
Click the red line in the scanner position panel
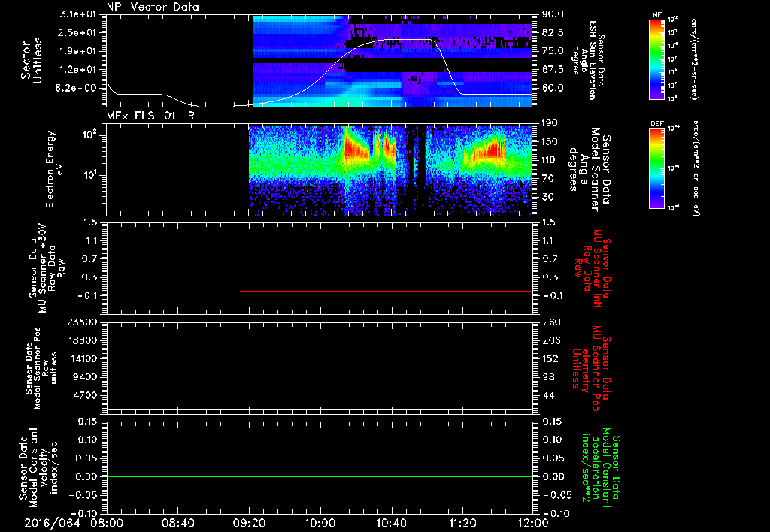tap(386, 382)
